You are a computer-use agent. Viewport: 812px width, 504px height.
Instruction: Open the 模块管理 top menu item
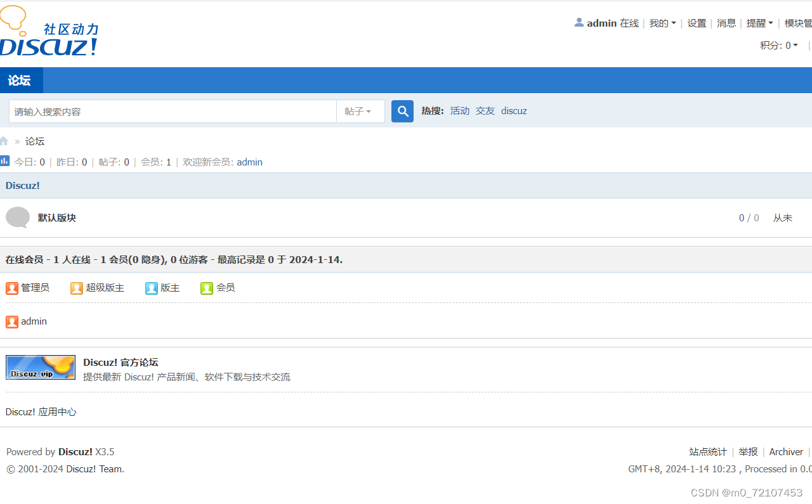(798, 23)
